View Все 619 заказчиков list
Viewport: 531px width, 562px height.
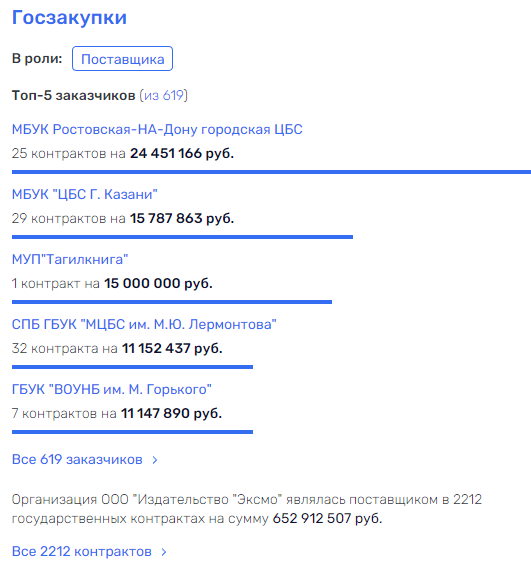77,459
